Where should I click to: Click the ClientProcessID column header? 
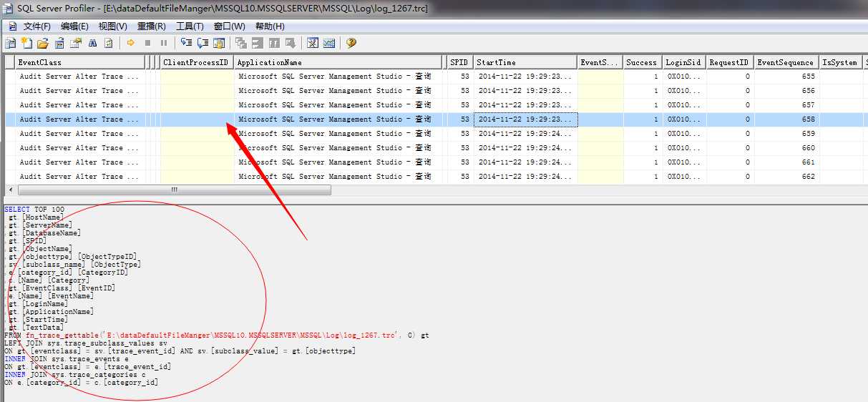(x=197, y=62)
